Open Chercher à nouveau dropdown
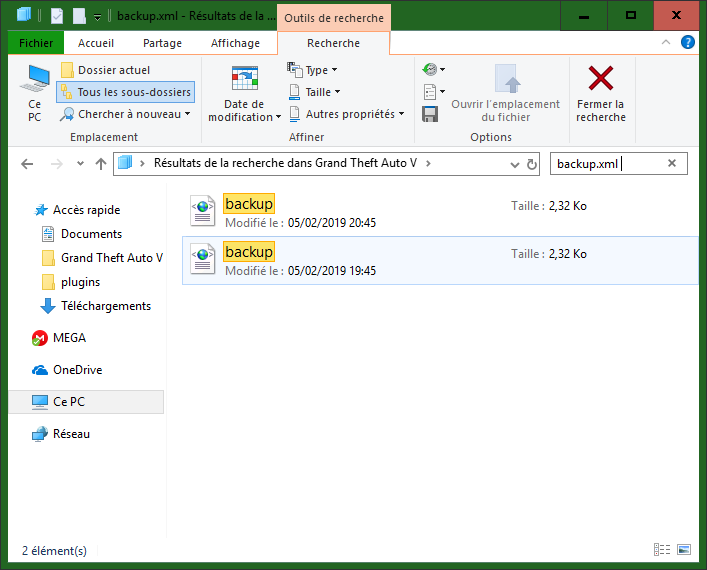 [x=125, y=114]
